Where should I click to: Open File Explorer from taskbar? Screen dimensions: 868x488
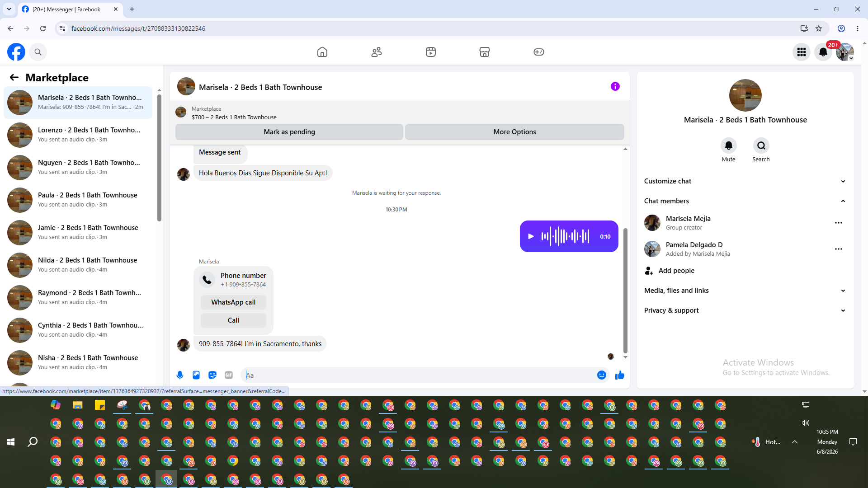tap(78, 405)
